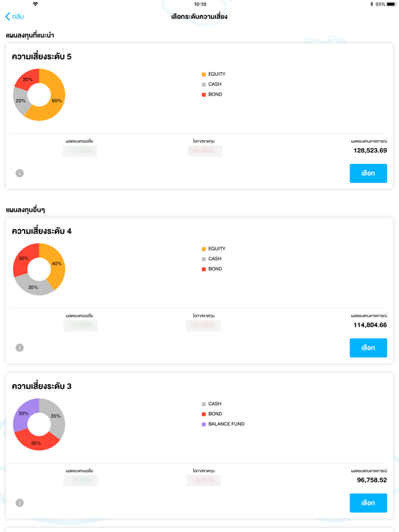Click orange EQUITY legend swatch in level 5

(x=203, y=75)
